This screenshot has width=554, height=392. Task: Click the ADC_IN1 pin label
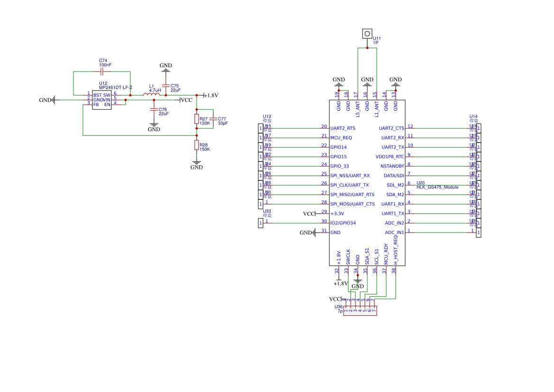tap(394, 232)
